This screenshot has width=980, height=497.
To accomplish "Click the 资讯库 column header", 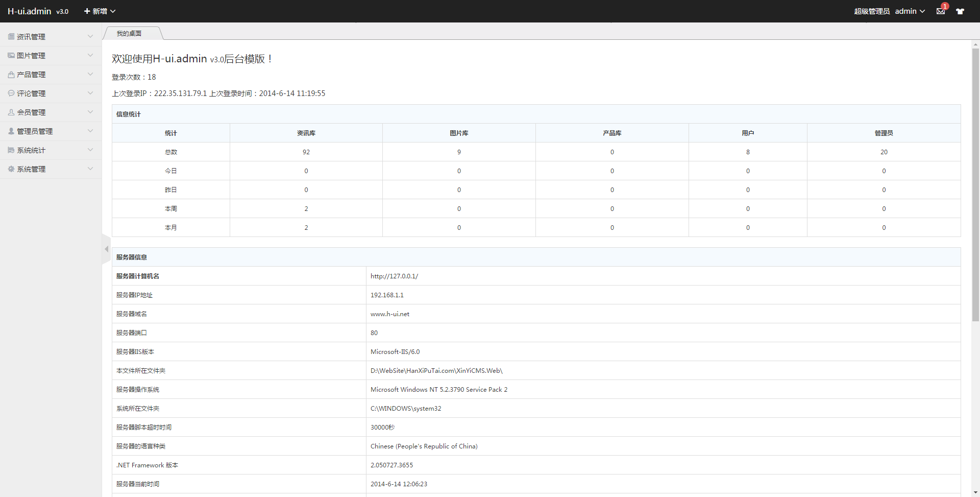I will tap(306, 133).
